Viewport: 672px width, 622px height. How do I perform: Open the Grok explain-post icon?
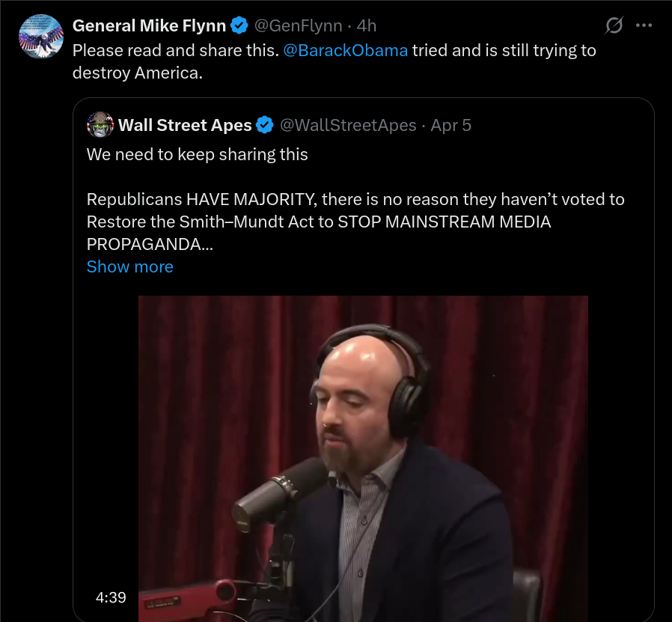614,25
